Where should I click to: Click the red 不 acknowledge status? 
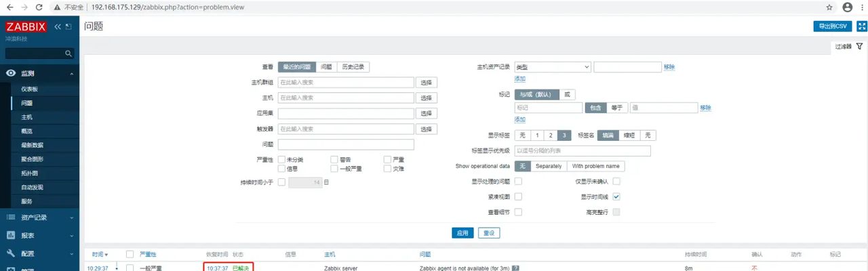(754, 268)
